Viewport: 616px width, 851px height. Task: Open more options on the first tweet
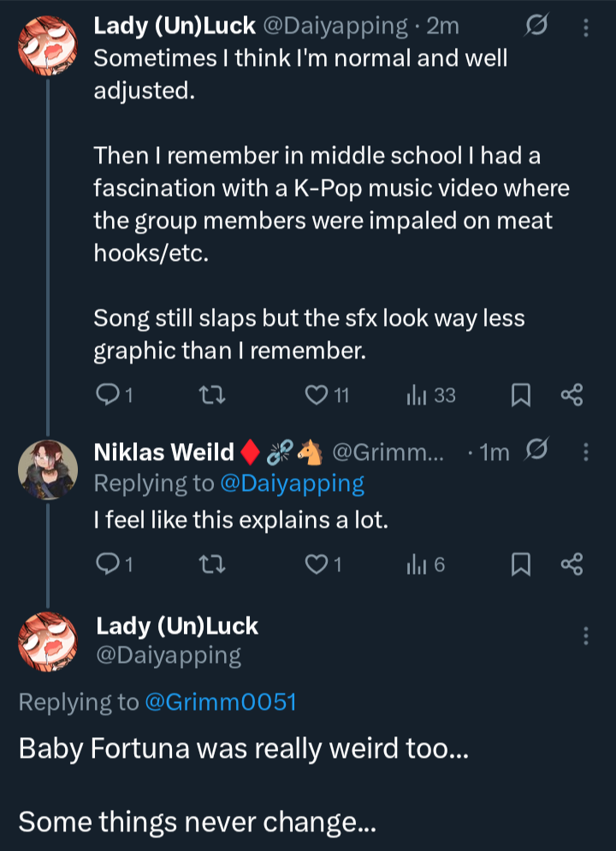click(586, 28)
